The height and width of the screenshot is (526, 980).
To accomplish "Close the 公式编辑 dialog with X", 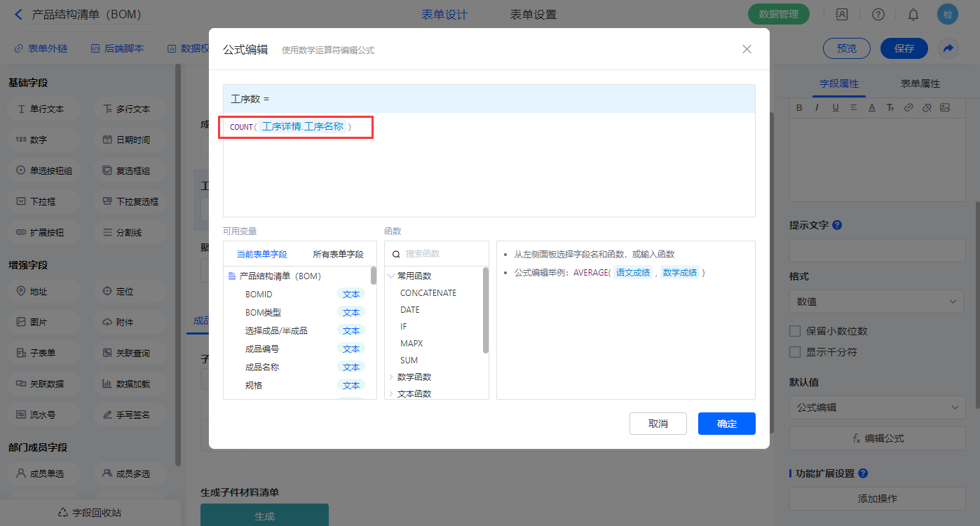I will point(747,49).
